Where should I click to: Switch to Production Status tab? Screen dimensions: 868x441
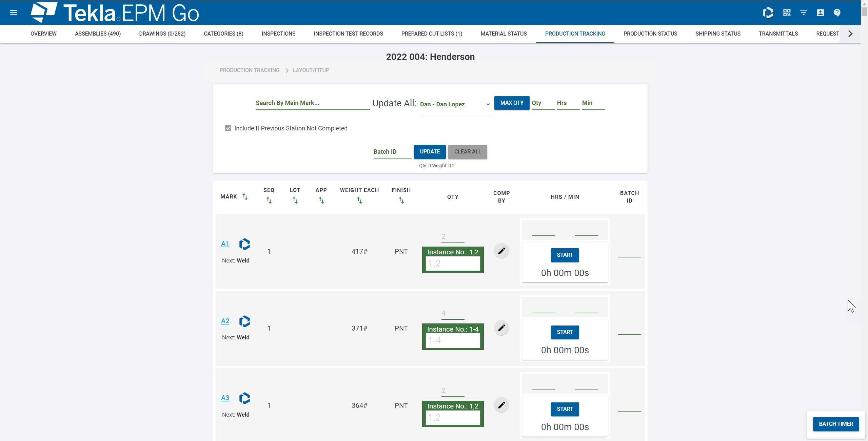650,34
